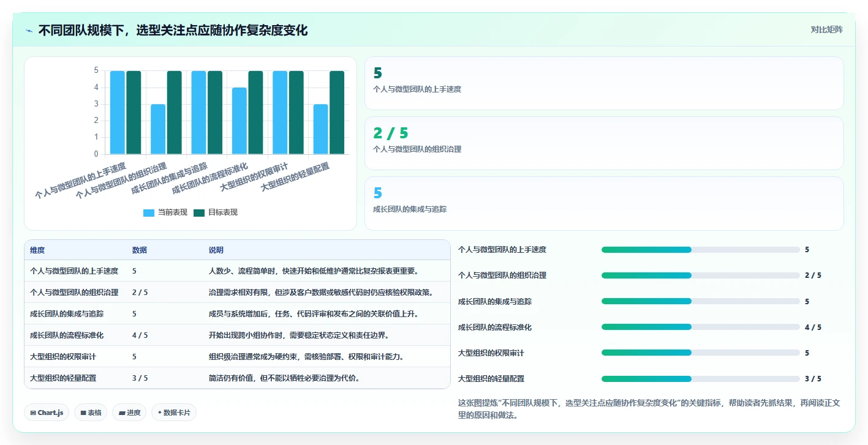Click the progress bar for 大型组织的轻量配置

(x=701, y=379)
